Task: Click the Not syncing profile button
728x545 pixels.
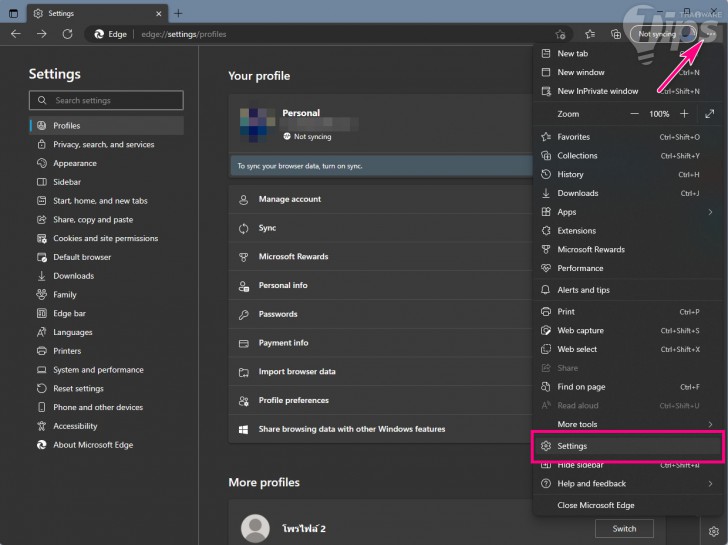Action: 664,34
